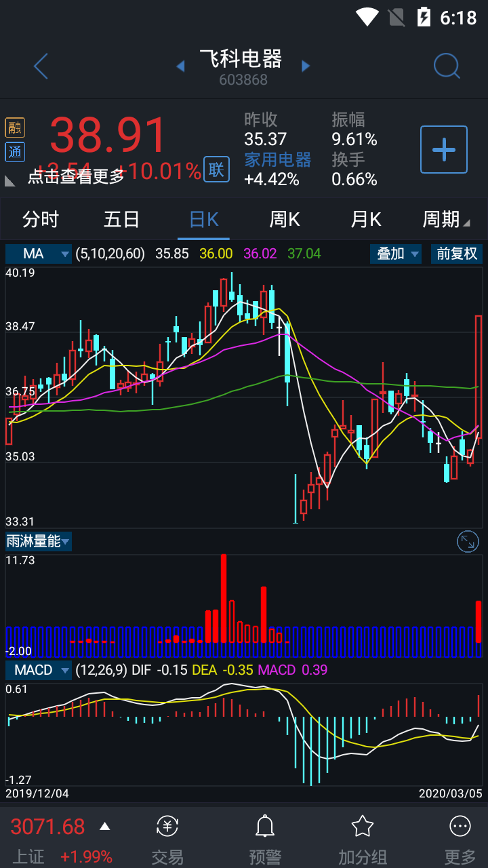Viewport: 488px width, 868px height.
Task: Tap the sector change +4.42%
Action: pyautogui.click(x=272, y=180)
